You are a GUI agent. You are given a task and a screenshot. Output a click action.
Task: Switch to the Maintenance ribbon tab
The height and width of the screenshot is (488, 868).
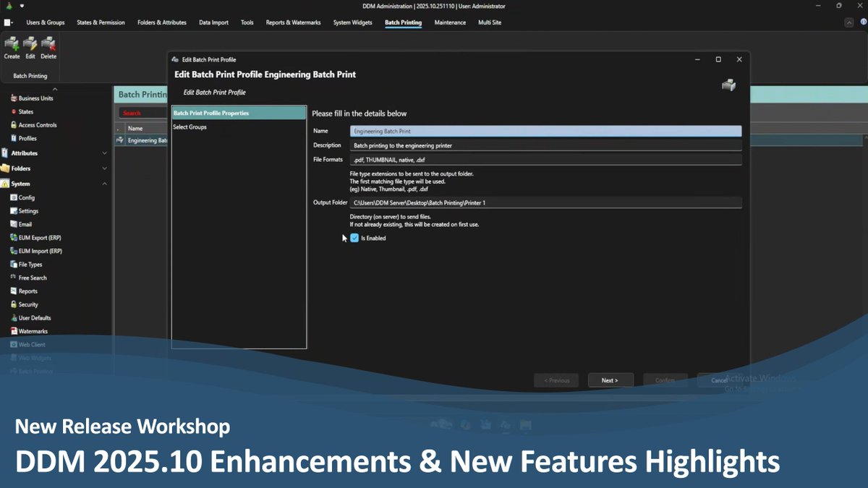click(450, 22)
